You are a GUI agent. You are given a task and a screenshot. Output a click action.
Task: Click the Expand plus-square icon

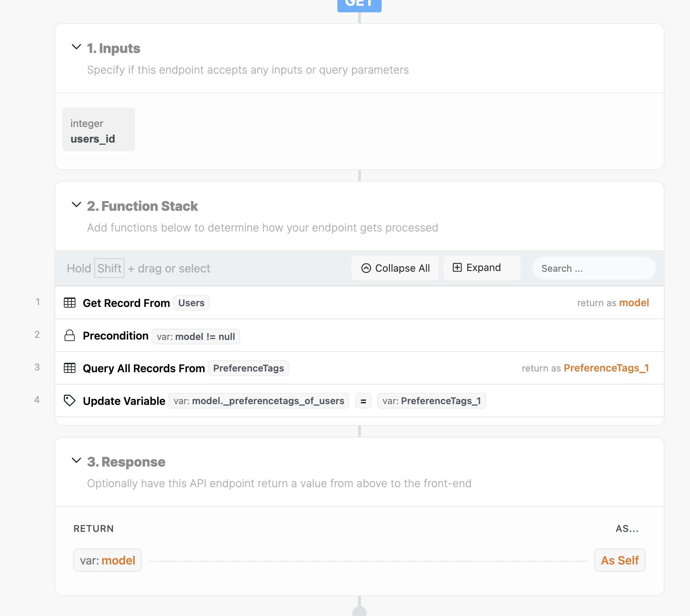(457, 267)
